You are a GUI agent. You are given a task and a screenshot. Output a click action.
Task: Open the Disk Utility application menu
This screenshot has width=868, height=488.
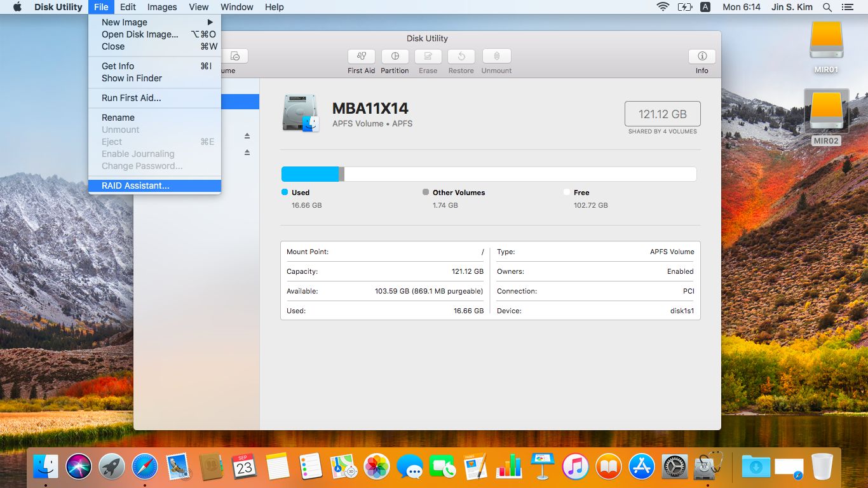point(58,7)
